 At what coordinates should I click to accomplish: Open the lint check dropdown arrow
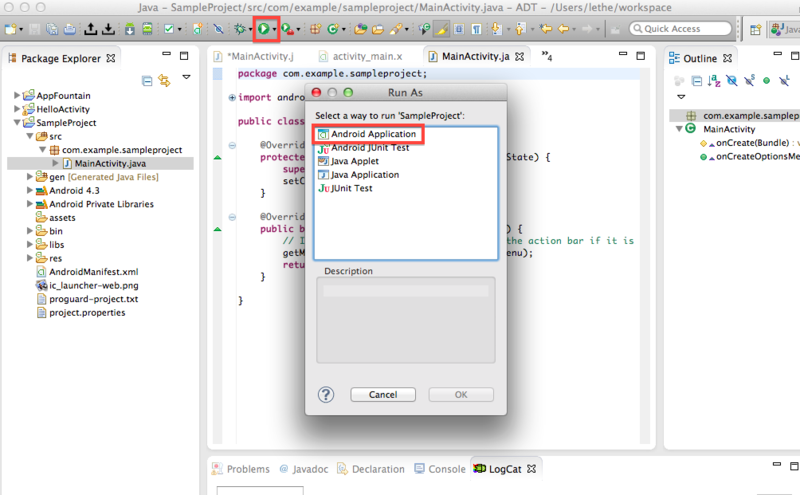coord(180,30)
